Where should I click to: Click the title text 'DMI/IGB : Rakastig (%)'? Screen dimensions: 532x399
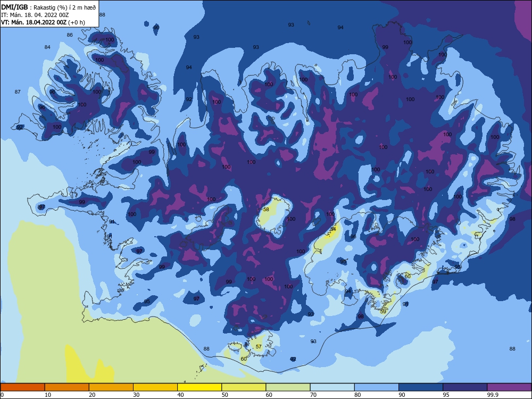[35, 7]
